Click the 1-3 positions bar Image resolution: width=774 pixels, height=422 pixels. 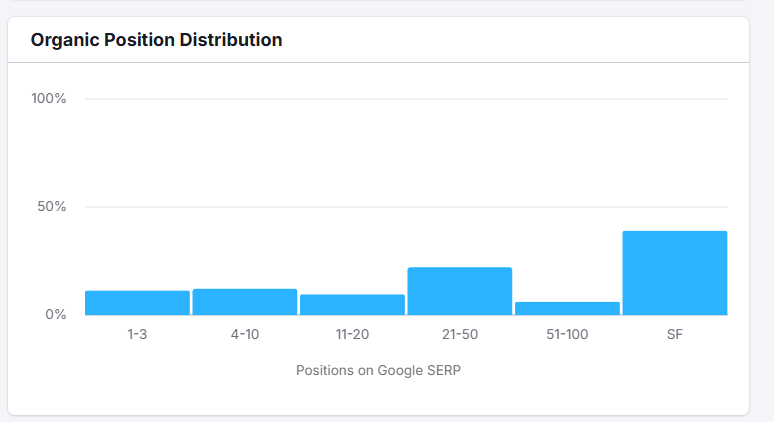[137, 303]
